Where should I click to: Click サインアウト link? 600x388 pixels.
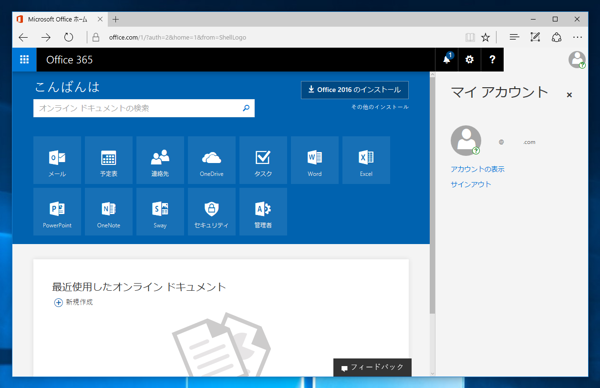pos(471,184)
